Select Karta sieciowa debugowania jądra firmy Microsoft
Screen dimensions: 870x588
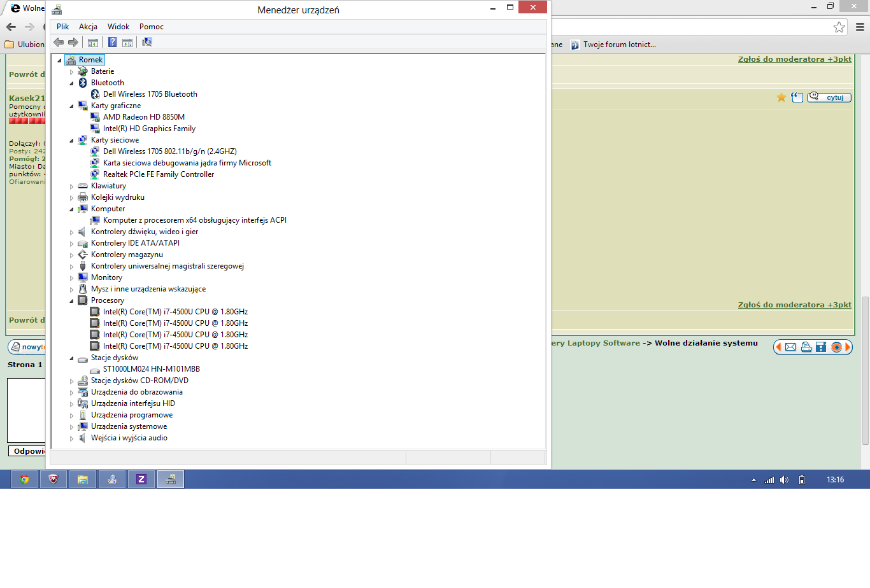(187, 163)
